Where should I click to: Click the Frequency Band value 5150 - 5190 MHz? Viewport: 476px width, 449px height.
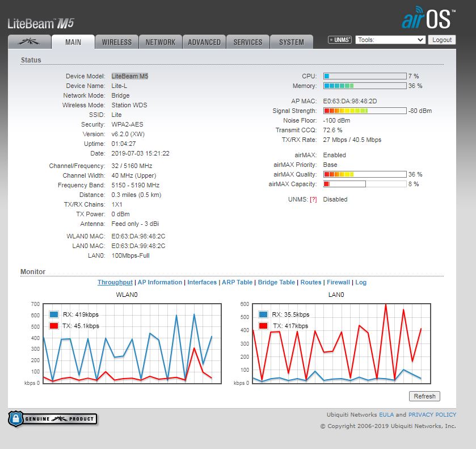135,185
